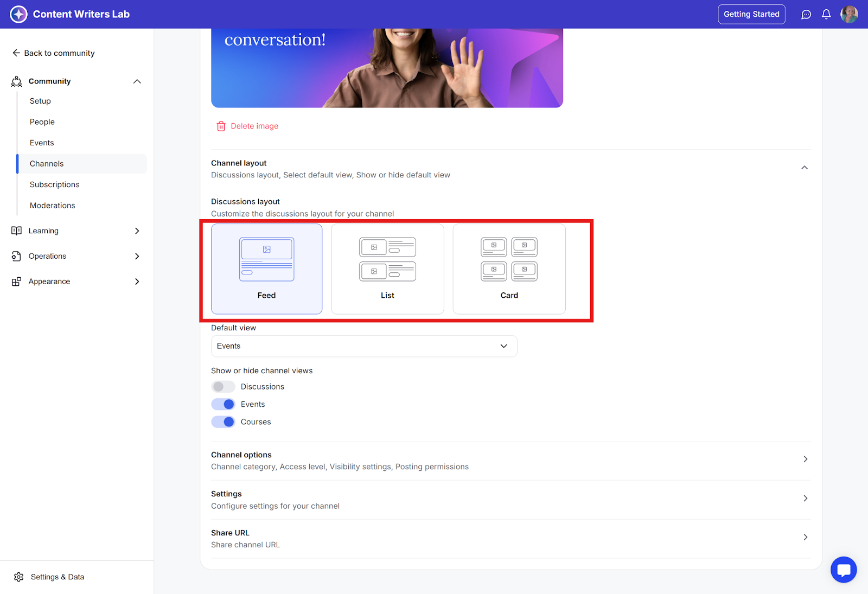The width and height of the screenshot is (868, 594).
Task: Toggle the Discussions channel view switch
Action: tap(223, 387)
